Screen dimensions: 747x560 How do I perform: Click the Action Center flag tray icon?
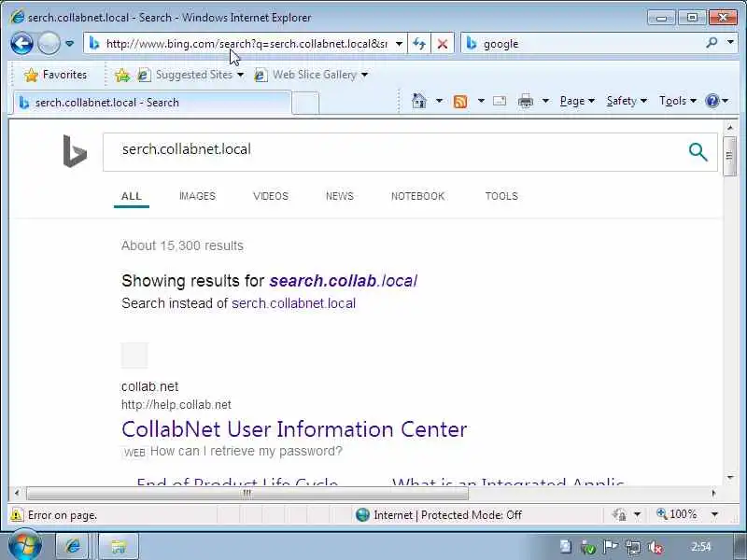coord(611,547)
